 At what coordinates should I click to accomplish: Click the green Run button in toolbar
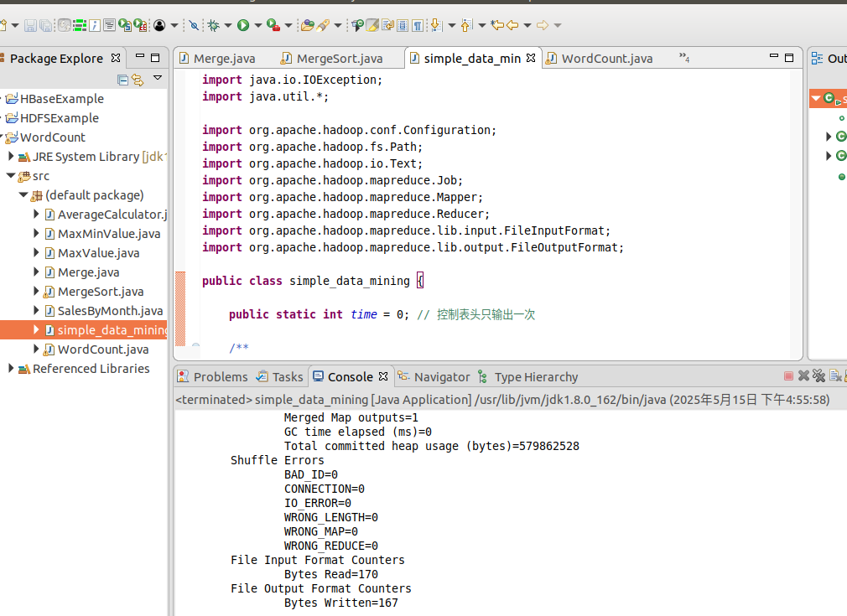[x=242, y=26]
